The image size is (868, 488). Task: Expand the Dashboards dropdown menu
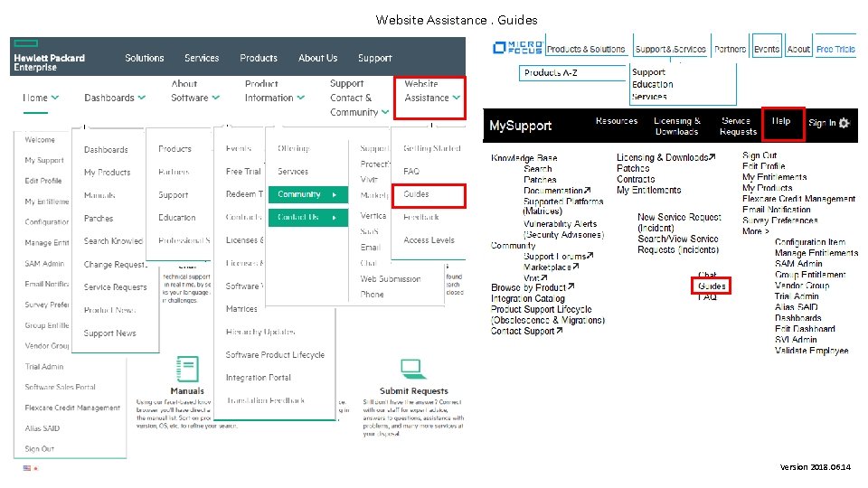[x=115, y=98]
